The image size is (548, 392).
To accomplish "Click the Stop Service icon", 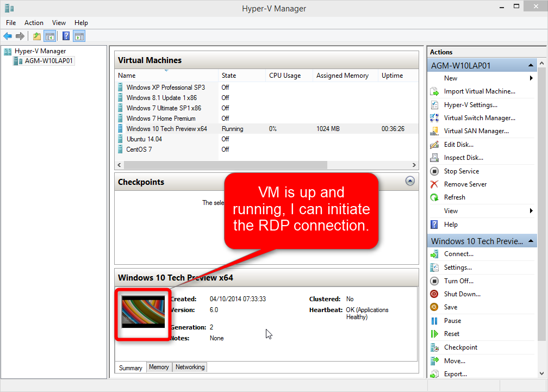I will [434, 171].
